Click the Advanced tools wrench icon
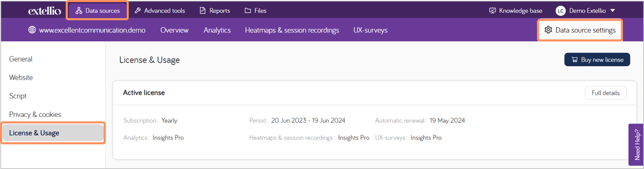Image resolution: width=644 pixels, height=169 pixels. (137, 11)
